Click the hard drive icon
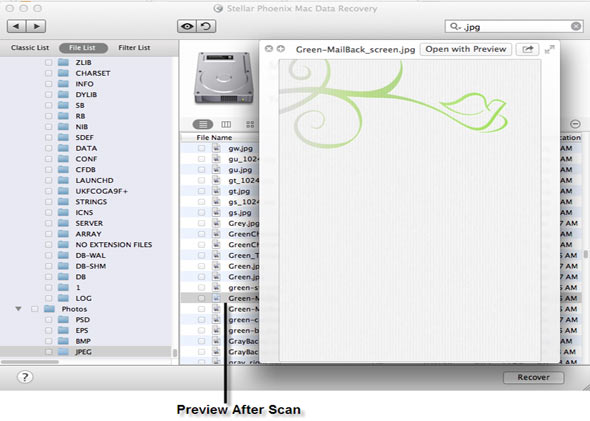 coord(223,78)
